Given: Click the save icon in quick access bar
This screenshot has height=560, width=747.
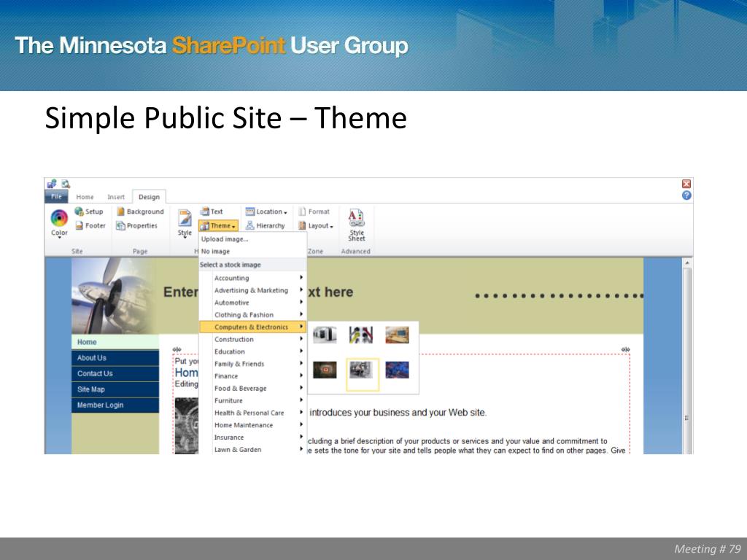Looking at the screenshot, I should tap(52, 184).
